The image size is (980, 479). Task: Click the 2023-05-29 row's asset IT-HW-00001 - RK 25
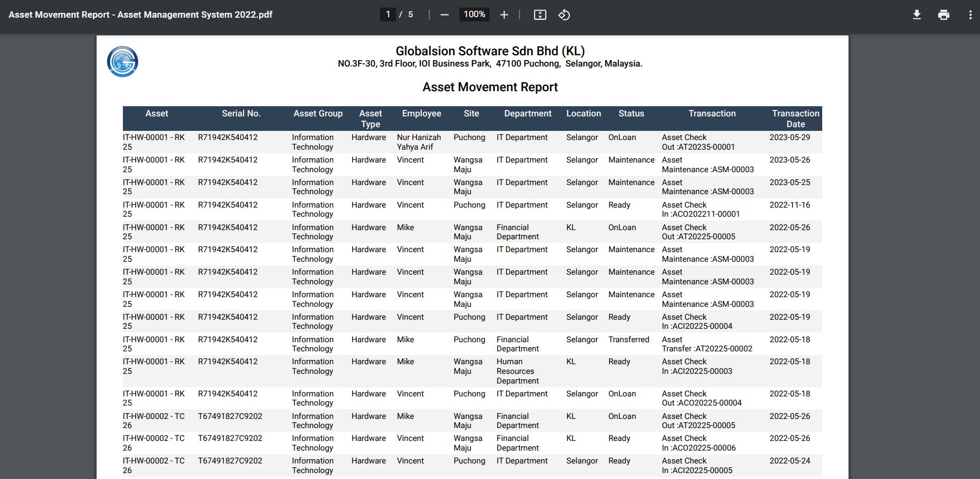153,142
